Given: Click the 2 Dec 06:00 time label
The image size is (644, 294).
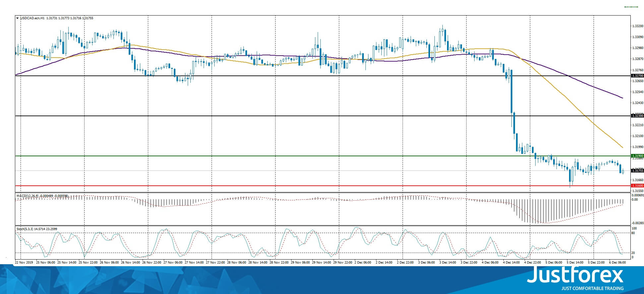Looking at the screenshot, I should point(363,262).
